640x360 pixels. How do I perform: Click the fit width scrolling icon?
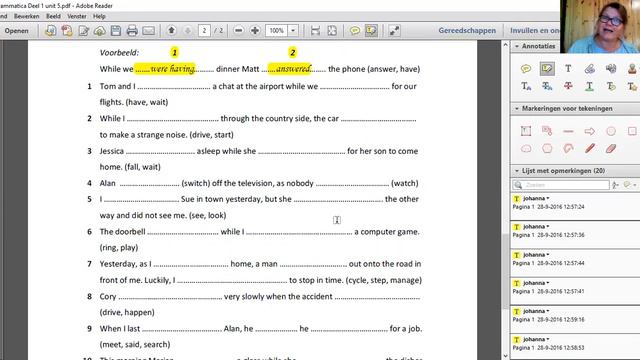point(315,31)
